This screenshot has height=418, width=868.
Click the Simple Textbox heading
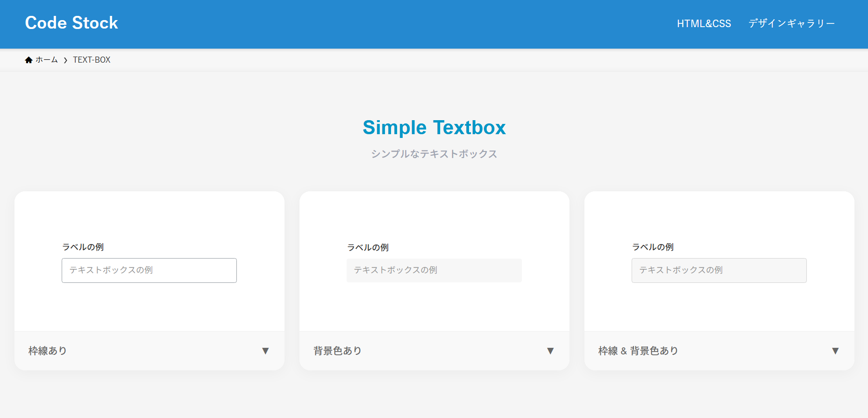434,128
